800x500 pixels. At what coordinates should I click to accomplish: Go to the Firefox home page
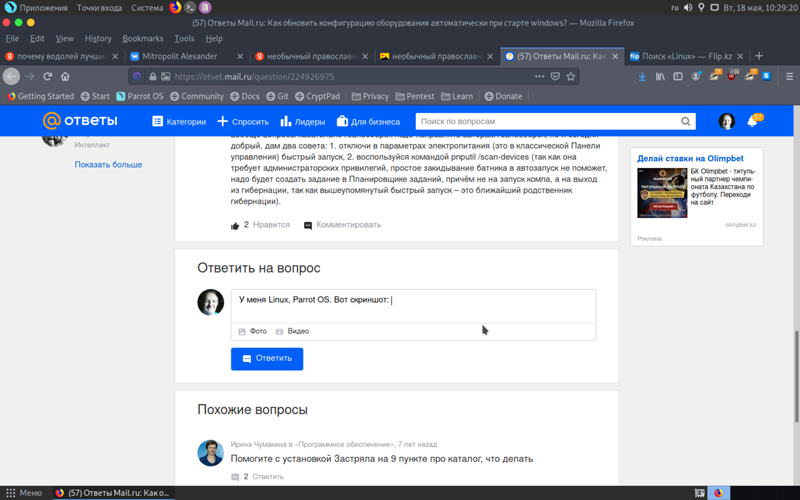coord(65,77)
